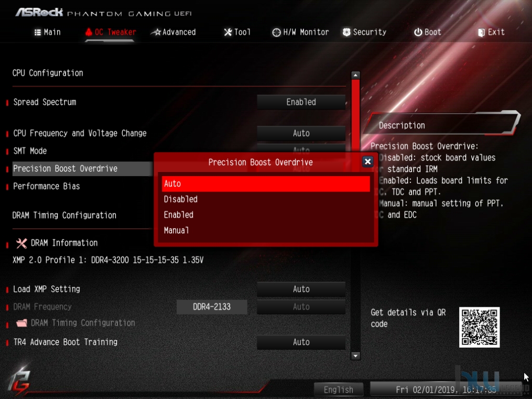Select Auto in Precision Boost Overdrive list
The height and width of the screenshot is (399, 532).
(x=266, y=184)
